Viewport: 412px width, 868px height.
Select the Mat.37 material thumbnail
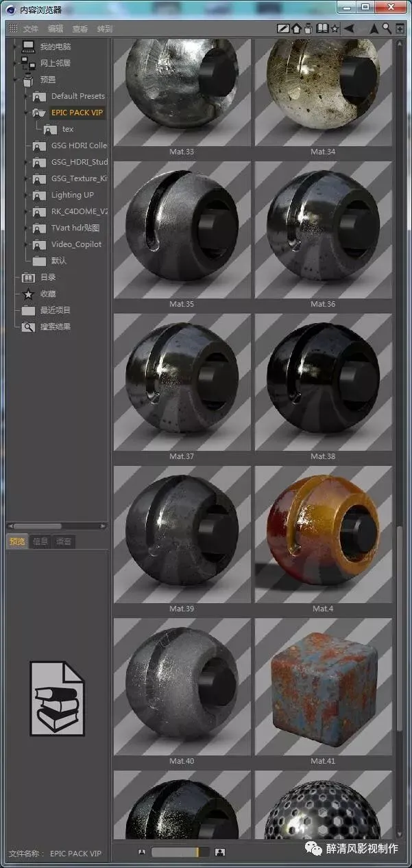[182, 382]
